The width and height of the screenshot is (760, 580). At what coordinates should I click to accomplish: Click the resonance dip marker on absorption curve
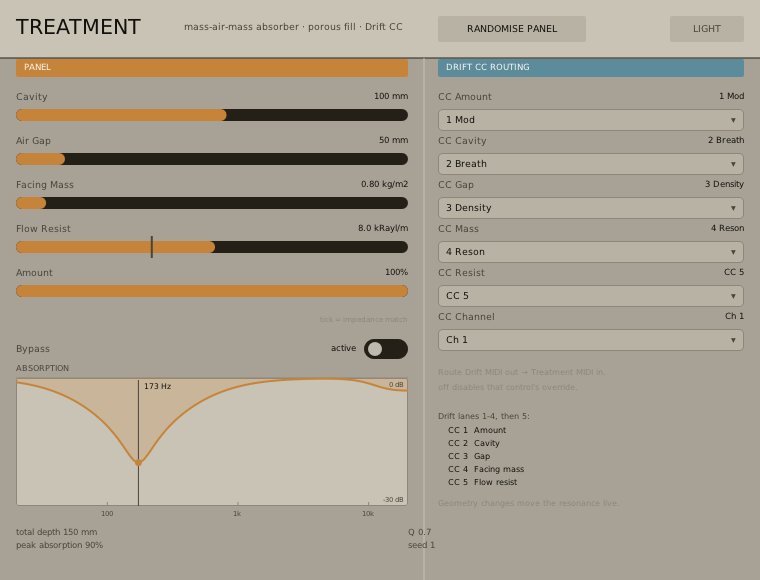click(139, 463)
